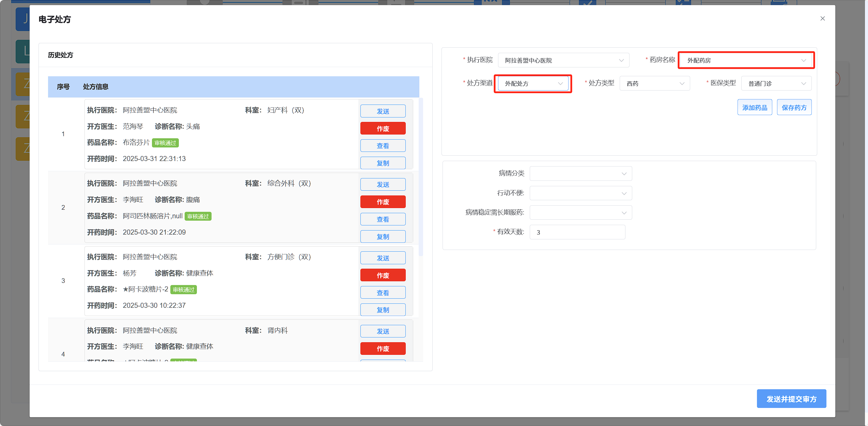View prescription 3 with 查看

[x=383, y=293]
